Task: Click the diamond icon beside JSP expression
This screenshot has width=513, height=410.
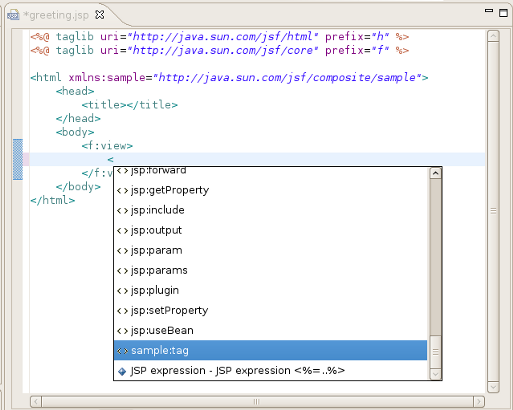Action: [122, 371]
